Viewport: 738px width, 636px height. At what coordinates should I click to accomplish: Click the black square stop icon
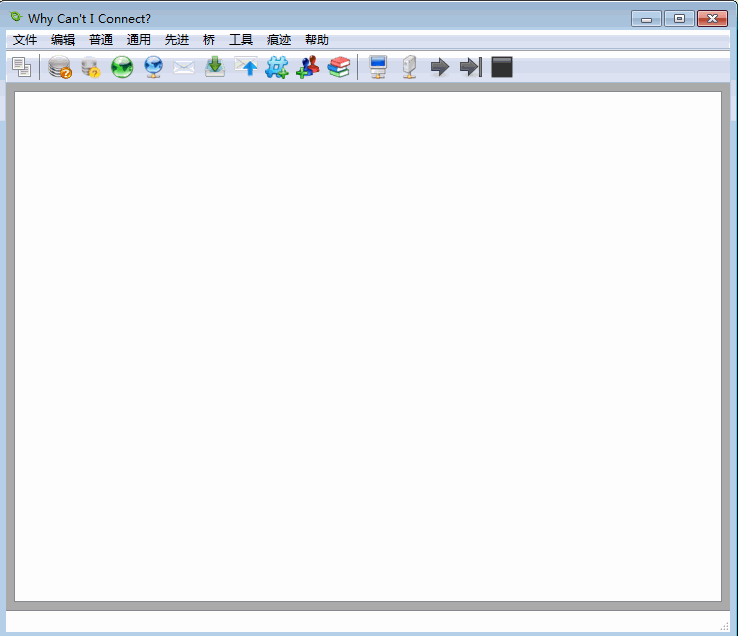coord(502,67)
